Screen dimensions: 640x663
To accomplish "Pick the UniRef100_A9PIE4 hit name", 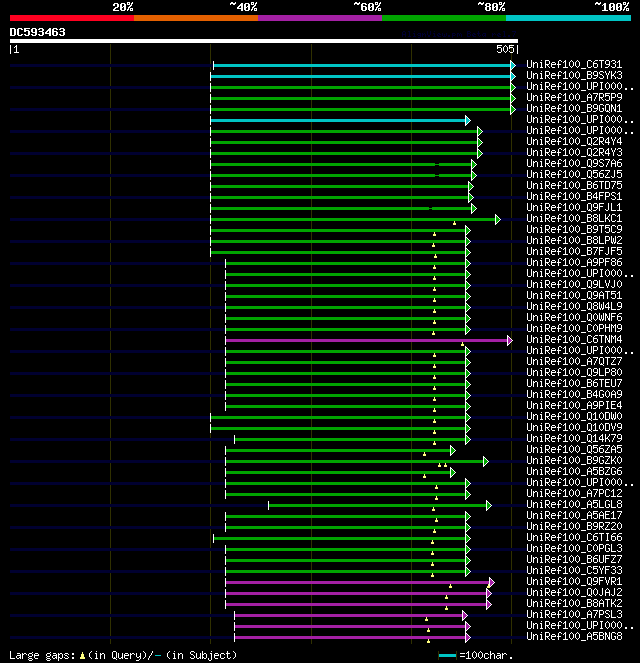I will point(574,405).
